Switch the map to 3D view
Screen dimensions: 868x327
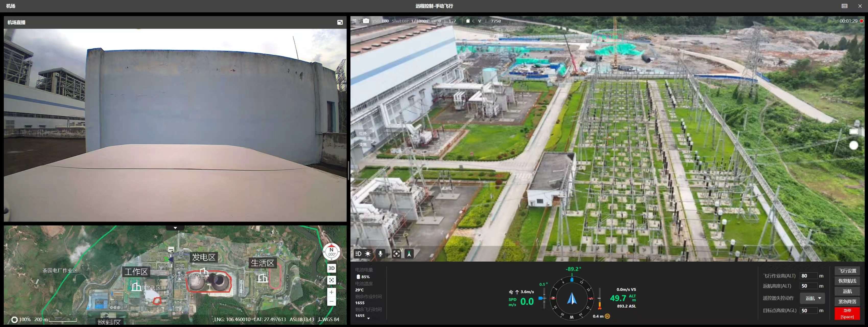tap(331, 268)
